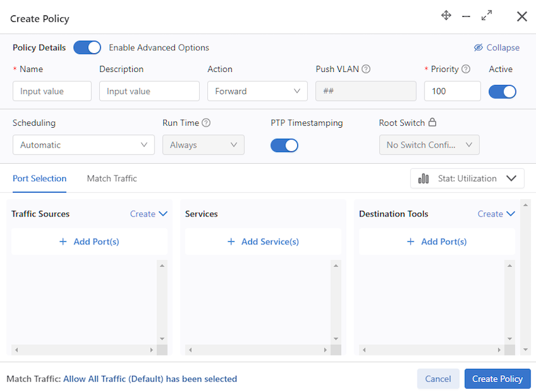The height and width of the screenshot is (392, 536).
Task: Click the move dialog crosshair icon
Action: 446,16
